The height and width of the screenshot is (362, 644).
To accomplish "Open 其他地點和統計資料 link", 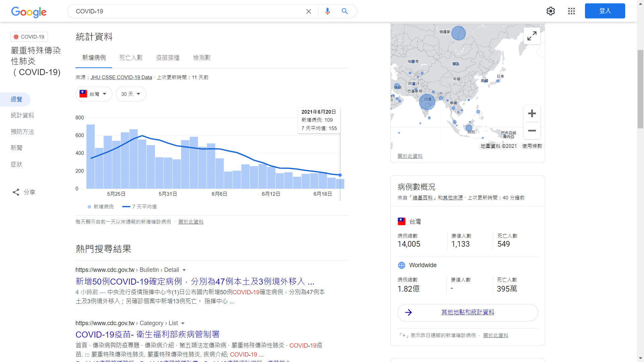I will [x=468, y=312].
